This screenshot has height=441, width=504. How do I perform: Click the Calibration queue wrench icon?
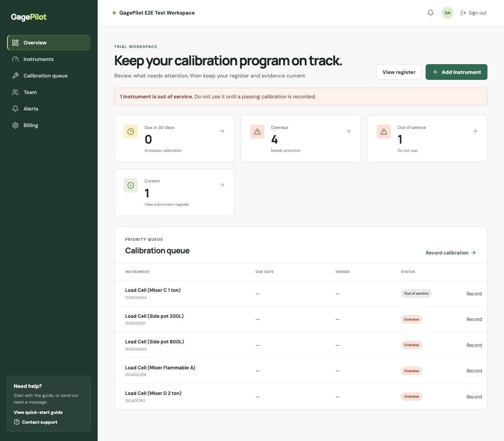15,76
